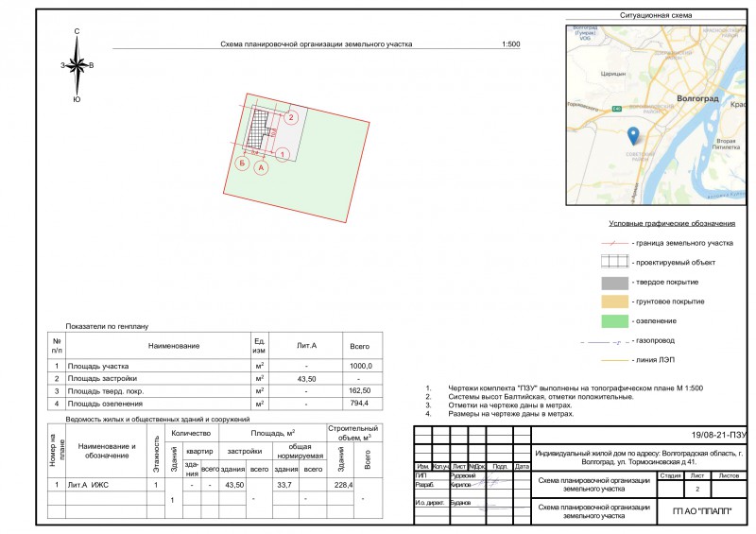Click the note "Отметки на чертеже даны в метрах"
The image size is (756, 534).
(510, 405)
